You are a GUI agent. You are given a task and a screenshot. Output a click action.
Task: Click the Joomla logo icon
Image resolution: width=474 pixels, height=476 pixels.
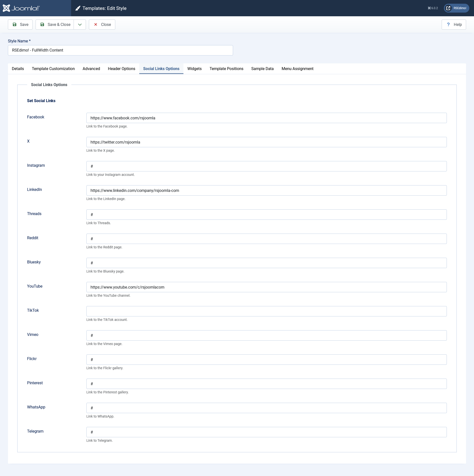tap(6, 8)
